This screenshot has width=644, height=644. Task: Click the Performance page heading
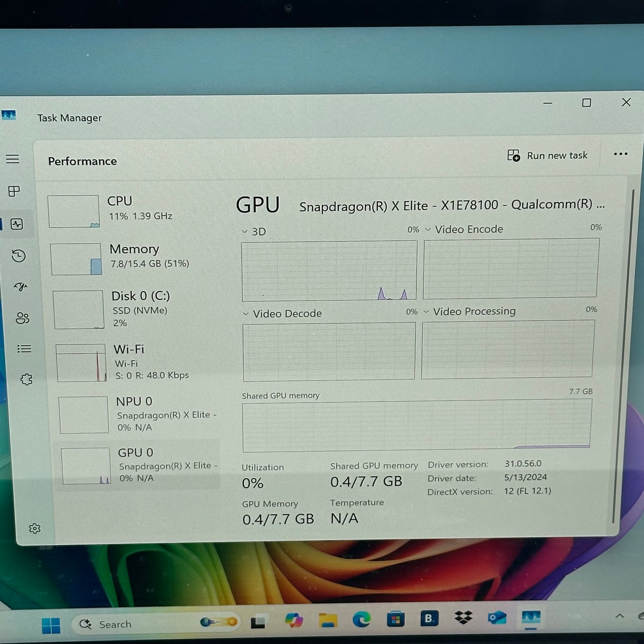point(82,161)
